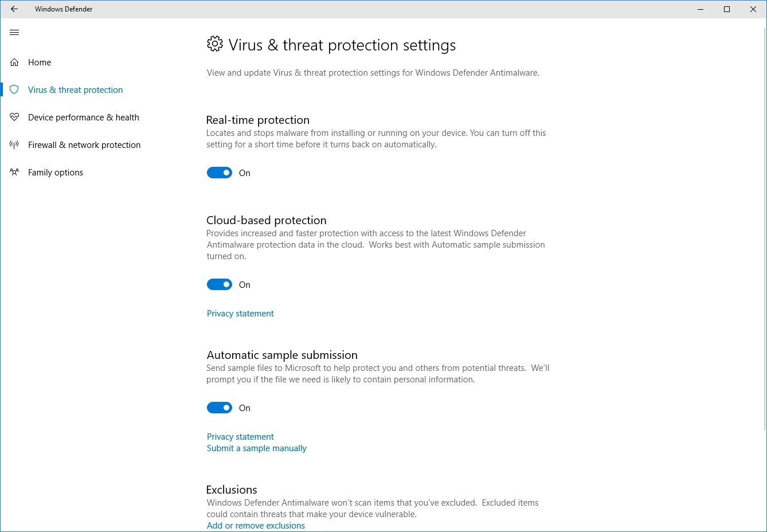
Task: Open Add or remove exclusions link
Action: coord(256,526)
